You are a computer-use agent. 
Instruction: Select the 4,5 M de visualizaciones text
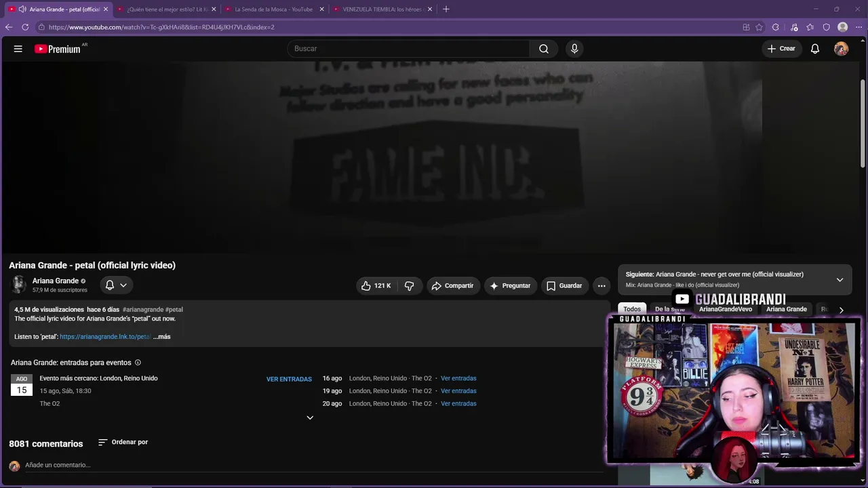[x=49, y=310]
